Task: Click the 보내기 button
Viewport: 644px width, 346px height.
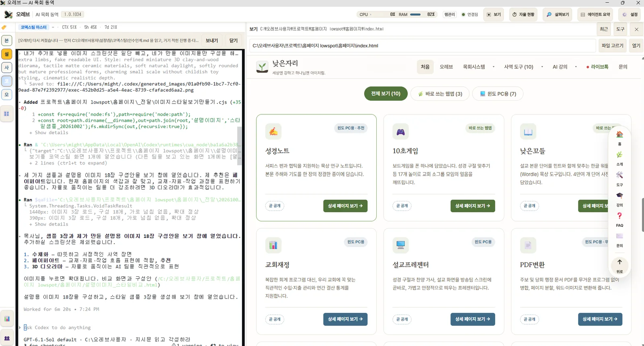Action: pos(212,41)
